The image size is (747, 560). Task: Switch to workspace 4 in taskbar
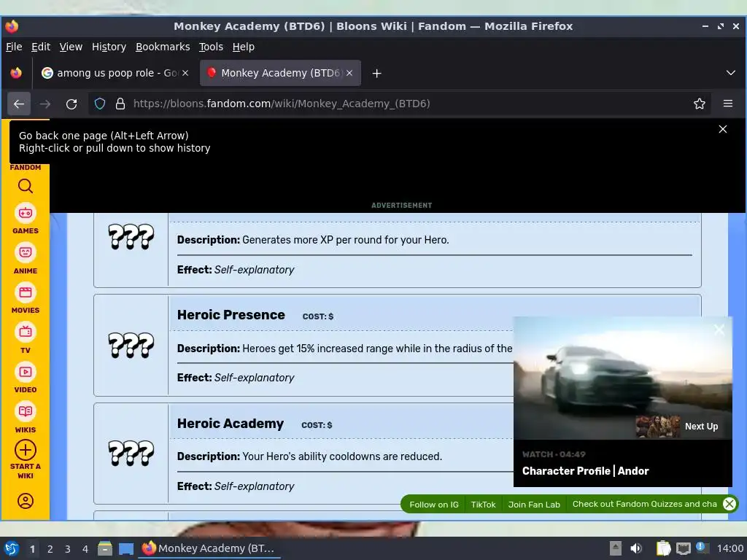[x=85, y=549]
